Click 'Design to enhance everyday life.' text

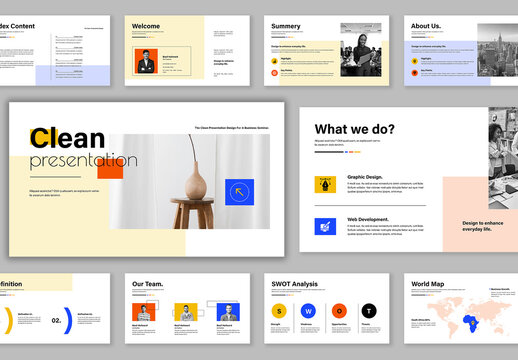click(483, 226)
